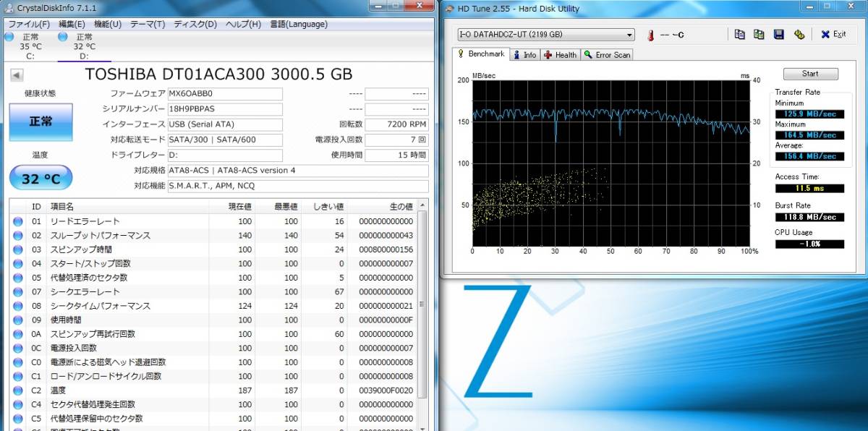Click the power on count field 7 回

[x=396, y=140]
